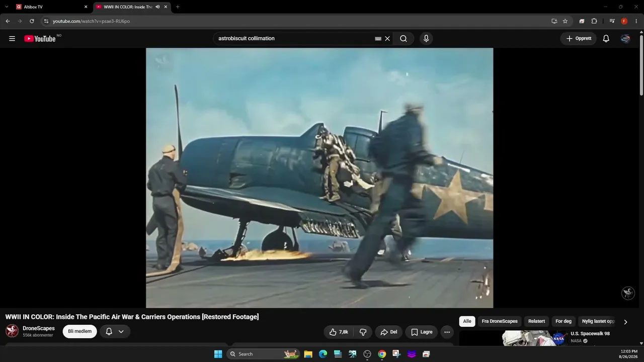Close the Altibox TV tab
The height and width of the screenshot is (362, 644).
pyautogui.click(x=86, y=7)
